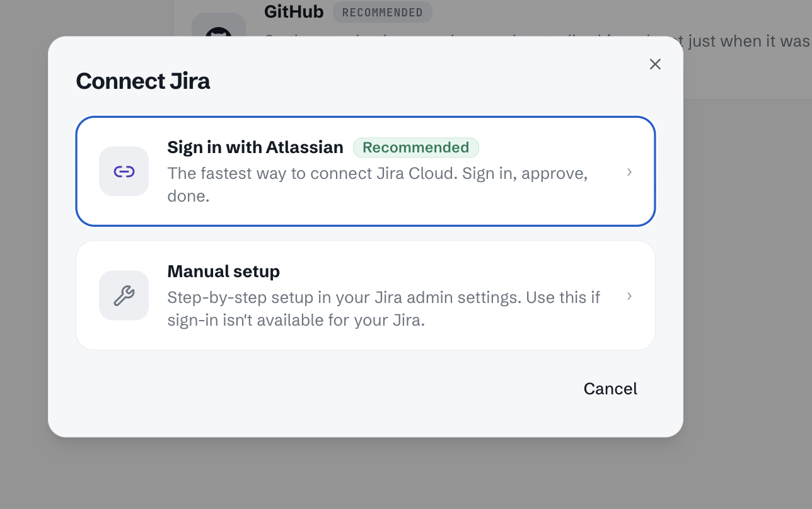
Task: Click the "Step-by-step setup" description text
Action: (x=384, y=309)
